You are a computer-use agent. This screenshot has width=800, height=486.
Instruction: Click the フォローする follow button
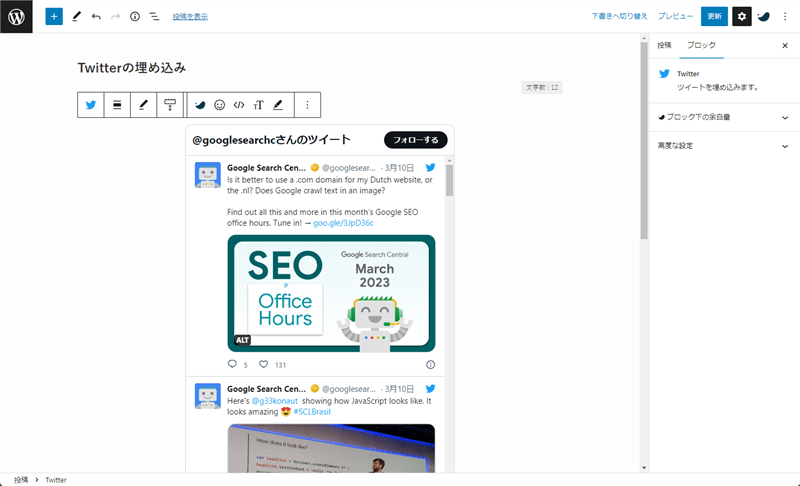pos(415,140)
